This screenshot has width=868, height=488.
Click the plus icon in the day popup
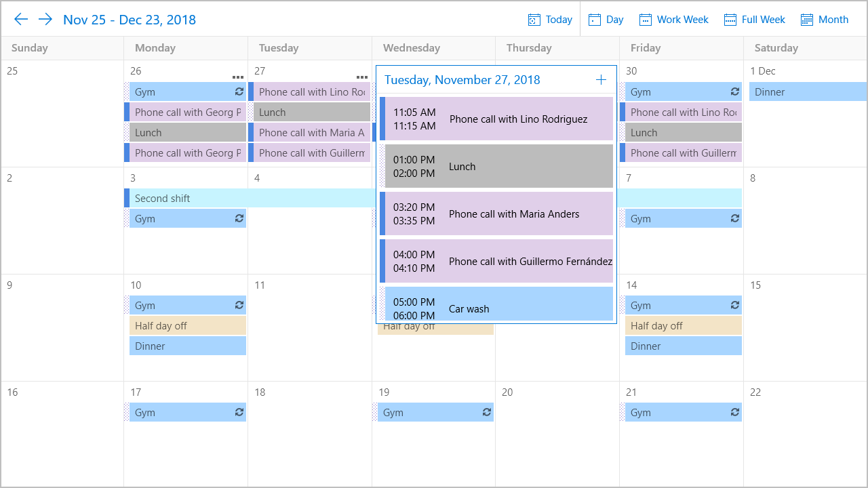[x=601, y=80]
